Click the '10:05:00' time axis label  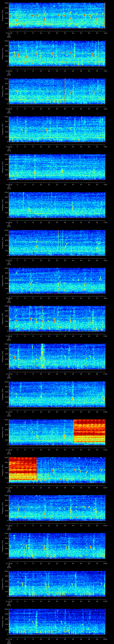9,184
